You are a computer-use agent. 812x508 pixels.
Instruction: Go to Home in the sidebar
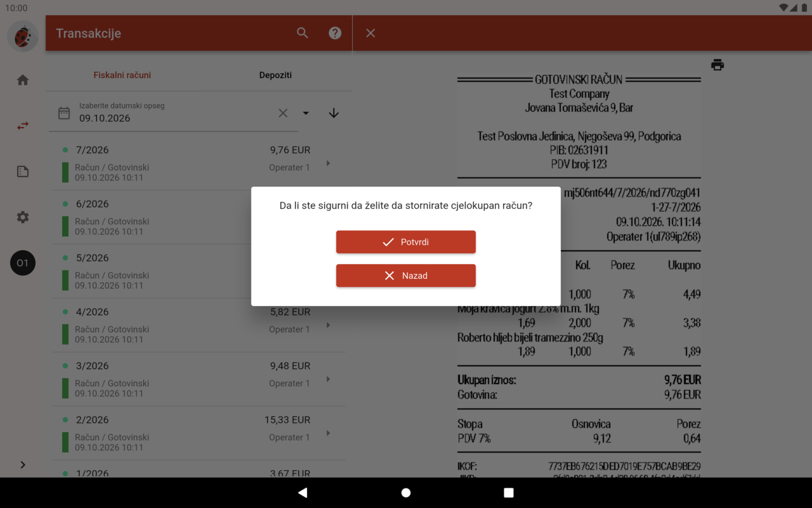point(23,80)
